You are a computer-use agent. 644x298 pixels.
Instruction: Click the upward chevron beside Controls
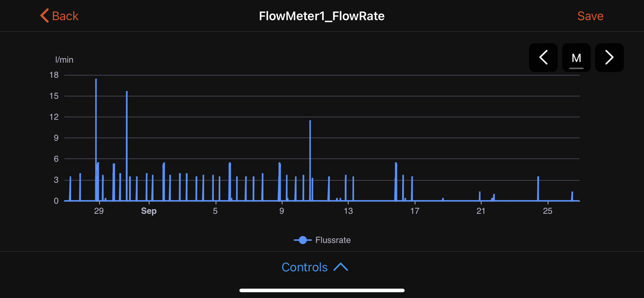(341, 267)
